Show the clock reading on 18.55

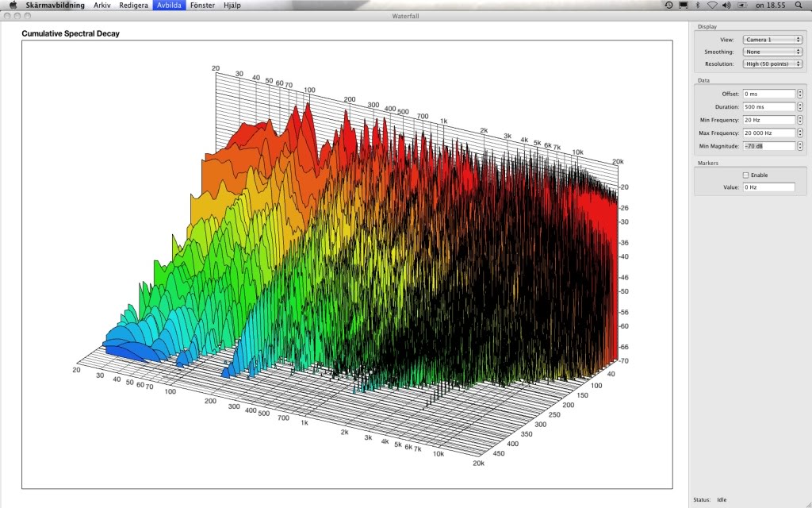click(x=770, y=6)
